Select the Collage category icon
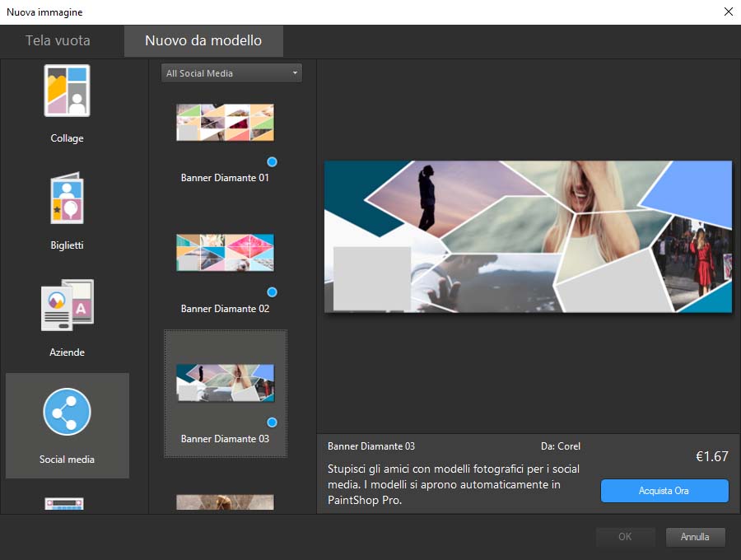 (67, 91)
